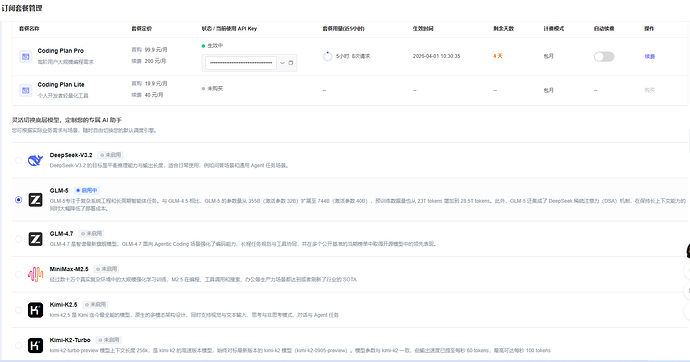Click the DeepSeek whale logo

pos(35,160)
